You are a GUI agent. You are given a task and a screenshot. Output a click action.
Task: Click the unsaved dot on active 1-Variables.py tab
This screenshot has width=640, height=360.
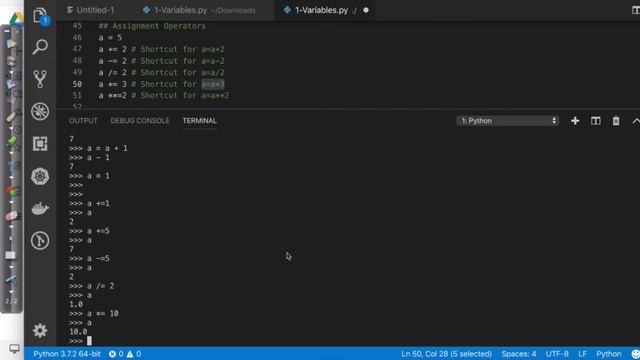[x=366, y=10]
